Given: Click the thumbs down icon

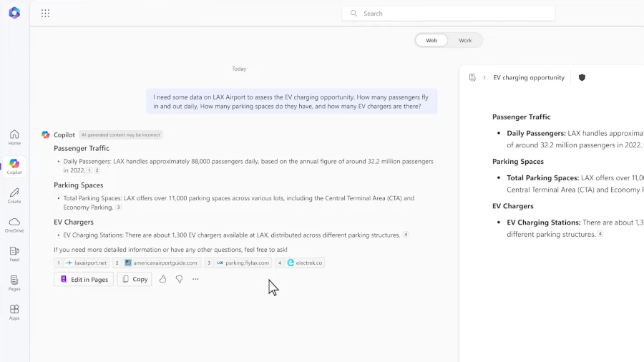Looking at the screenshot, I should [x=179, y=279].
